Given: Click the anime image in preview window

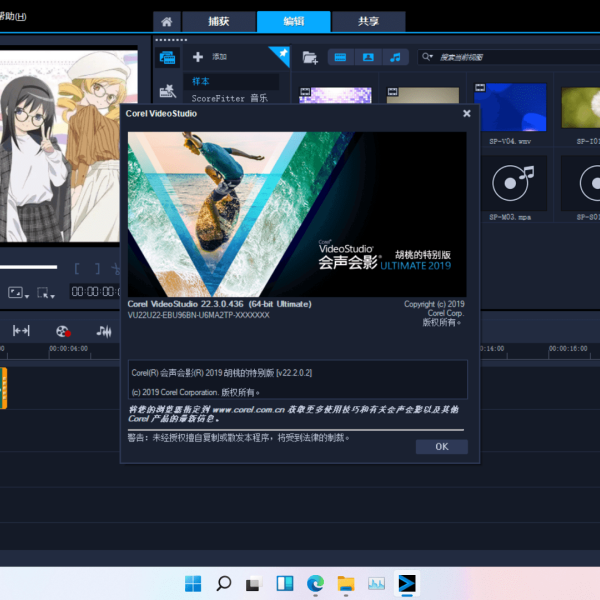Looking at the screenshot, I should coord(69,146).
